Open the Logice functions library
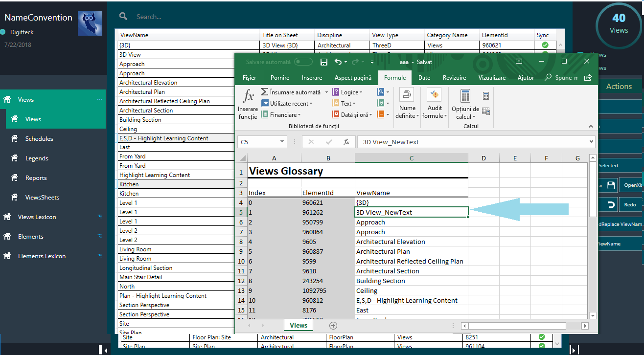Image resolution: width=644 pixels, height=355 pixels. click(x=347, y=92)
